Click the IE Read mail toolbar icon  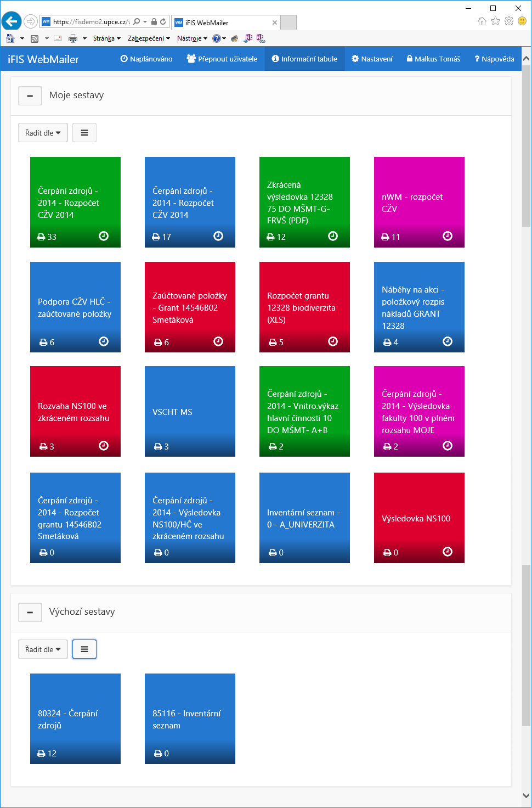58,38
